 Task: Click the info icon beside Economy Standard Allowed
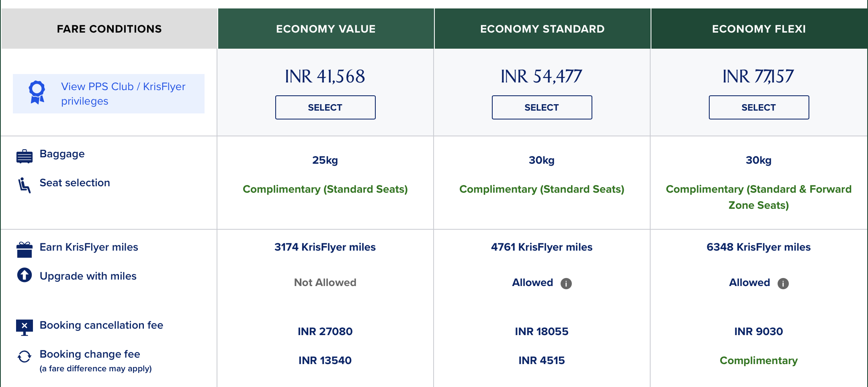click(566, 283)
